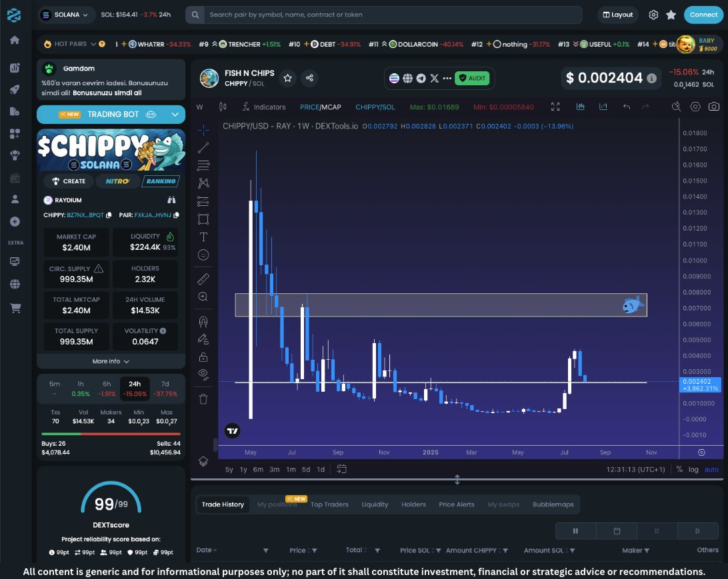Switch to the Trade History tab
This screenshot has height=579, width=728.
(223, 504)
